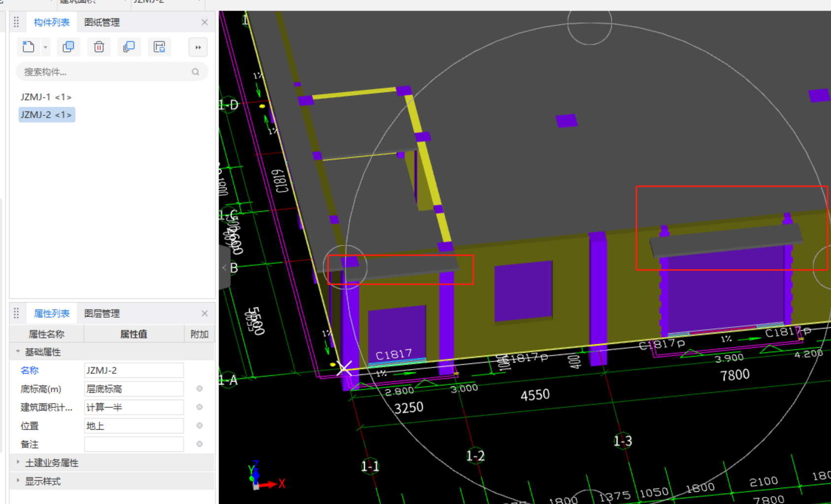The image size is (831, 504).
Task: Expand the 显示样式 group
Action: (18, 481)
